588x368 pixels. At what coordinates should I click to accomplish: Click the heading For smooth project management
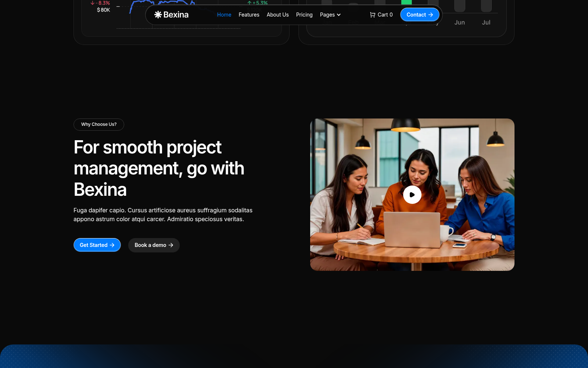(x=159, y=168)
